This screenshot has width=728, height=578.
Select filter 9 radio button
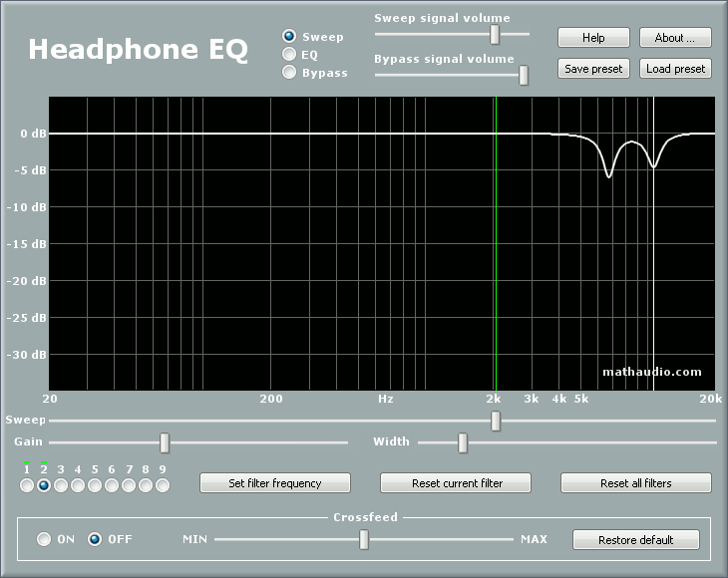[x=163, y=485]
